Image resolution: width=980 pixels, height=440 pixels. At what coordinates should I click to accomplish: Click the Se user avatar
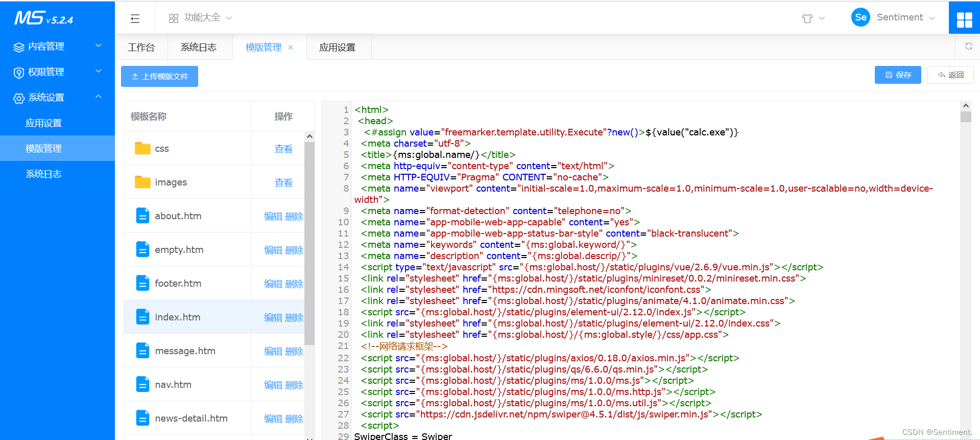coord(861,17)
